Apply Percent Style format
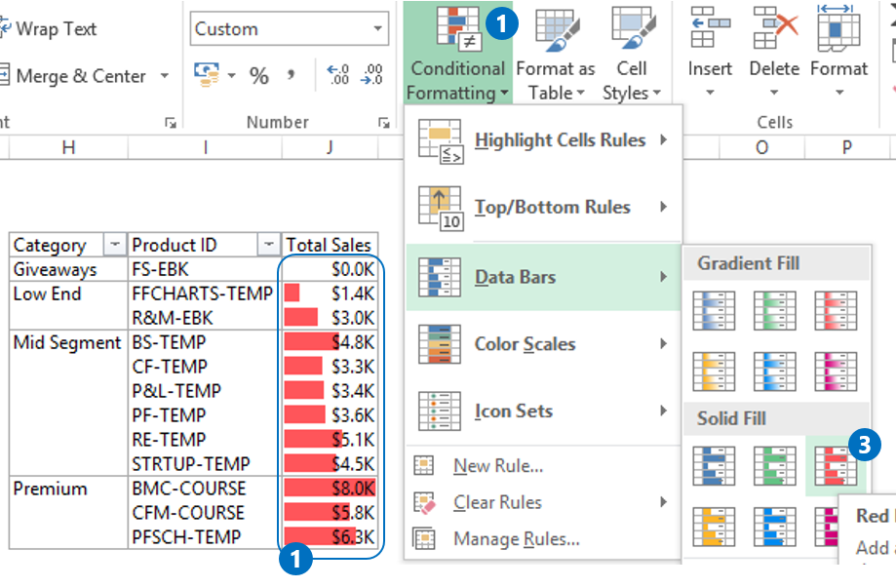Screen dimensions: 896x588 click(x=259, y=75)
